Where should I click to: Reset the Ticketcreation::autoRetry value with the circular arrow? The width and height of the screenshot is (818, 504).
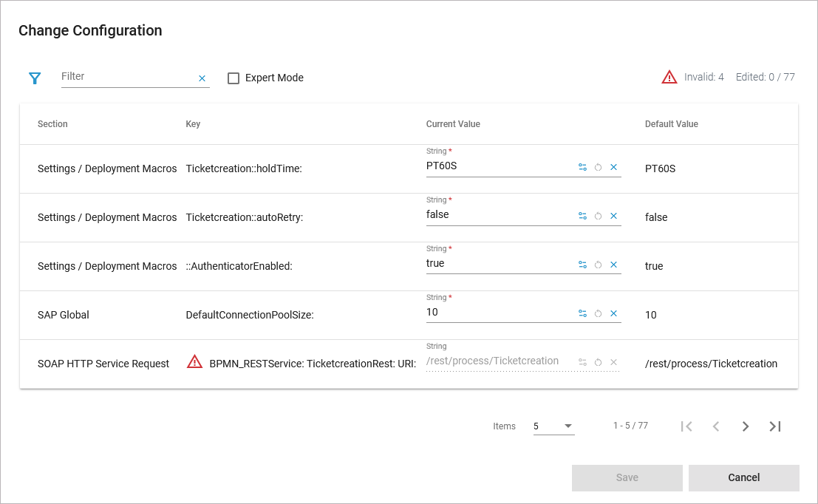599,217
